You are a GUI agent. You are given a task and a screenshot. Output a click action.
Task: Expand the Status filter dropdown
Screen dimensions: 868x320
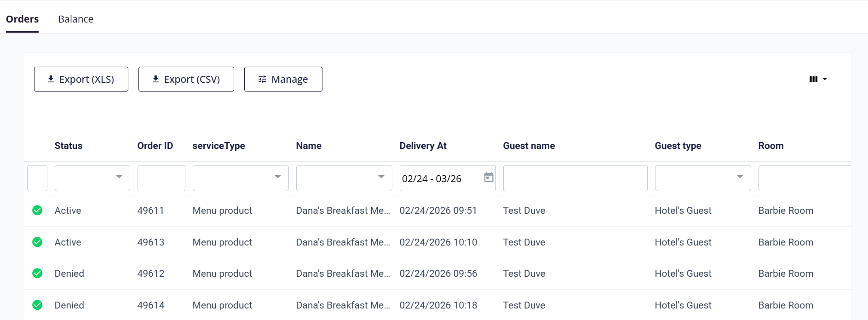(119, 177)
